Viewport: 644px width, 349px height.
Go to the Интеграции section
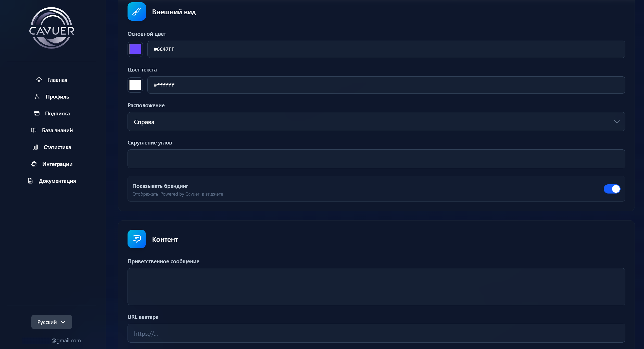coord(57,164)
